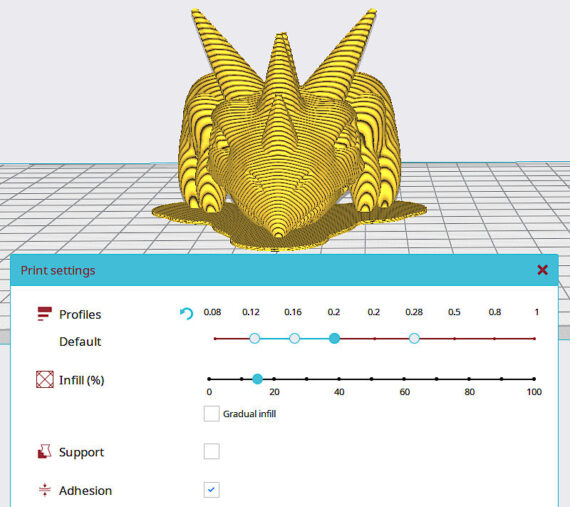Set infill to 100 on slider
This screenshot has height=507, width=570.
534,379
